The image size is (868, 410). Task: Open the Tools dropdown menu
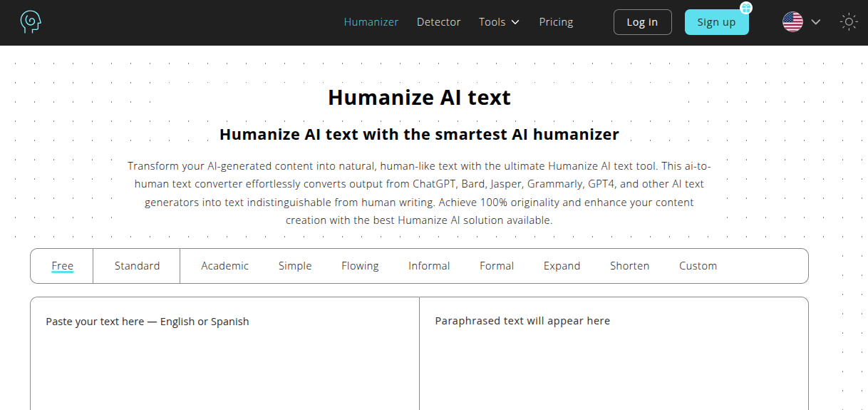point(499,22)
